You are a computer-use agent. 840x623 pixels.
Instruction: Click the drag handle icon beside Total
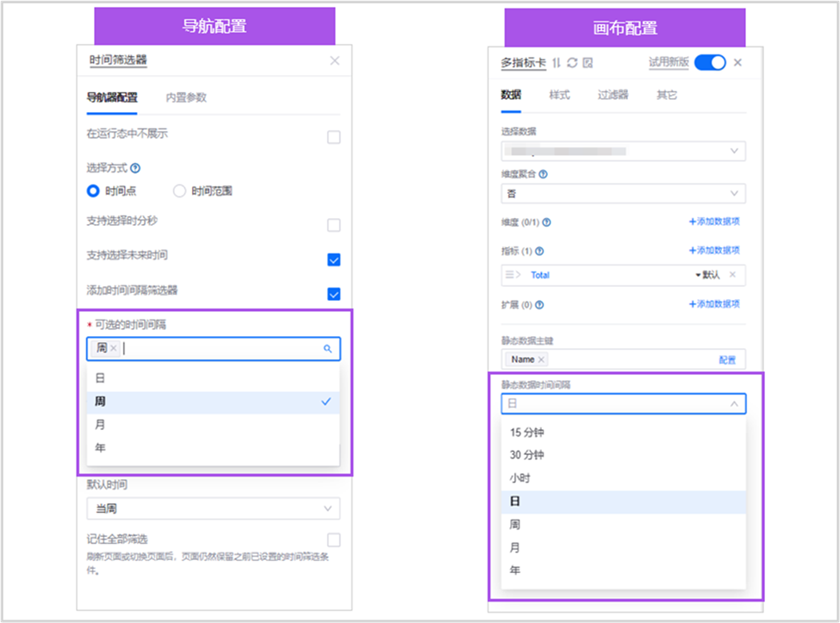click(x=512, y=275)
